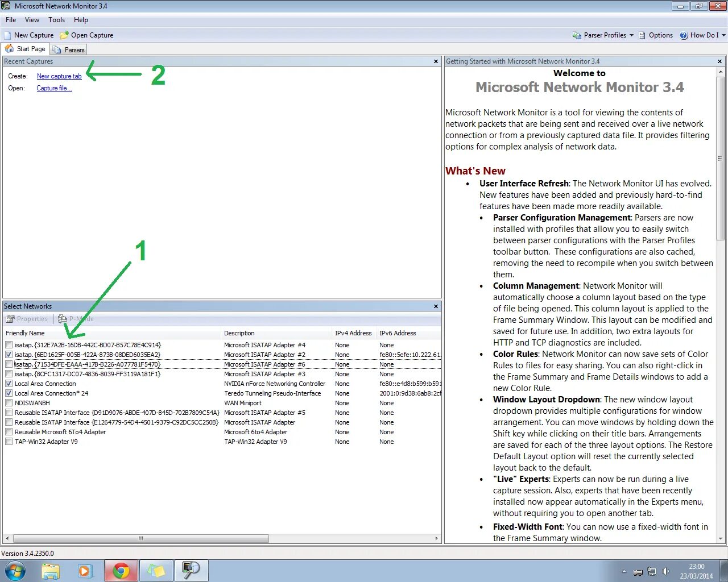Click the Getting Started vertical scrollbar thumb
728x582 pixels.
(721, 159)
